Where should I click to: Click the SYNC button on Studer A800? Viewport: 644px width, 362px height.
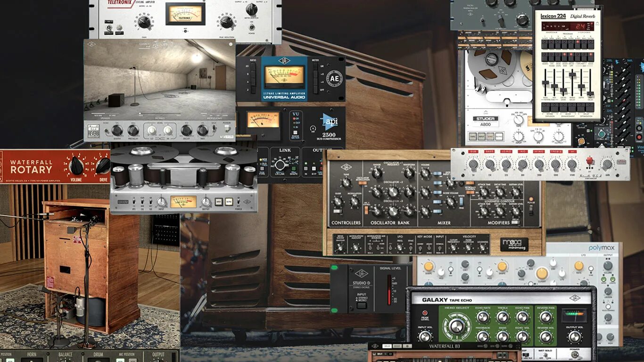tap(490, 137)
